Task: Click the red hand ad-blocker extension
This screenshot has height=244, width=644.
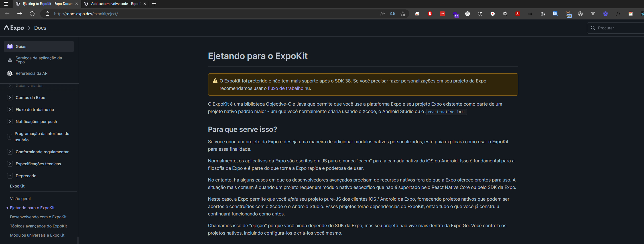Action: click(430, 14)
